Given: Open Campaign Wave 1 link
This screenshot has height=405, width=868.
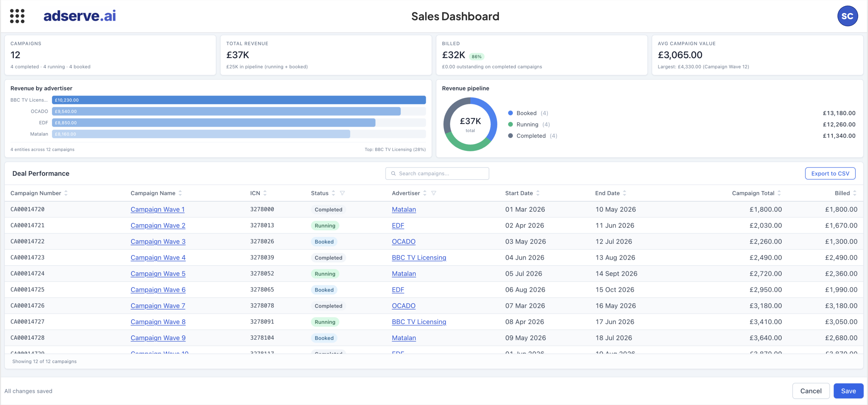Looking at the screenshot, I should (x=157, y=210).
